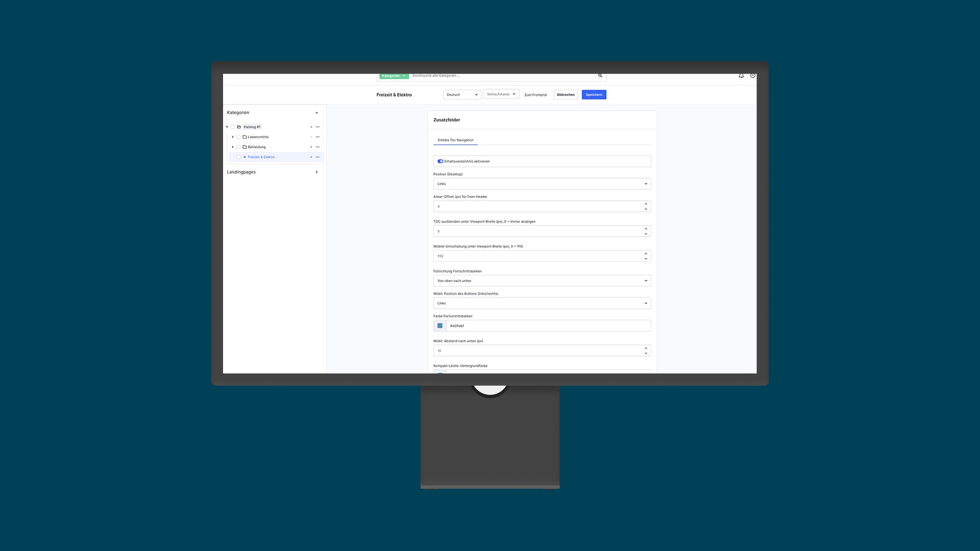The height and width of the screenshot is (551, 980).
Task: Expand the Landingpages sidebar section
Action: (x=316, y=172)
